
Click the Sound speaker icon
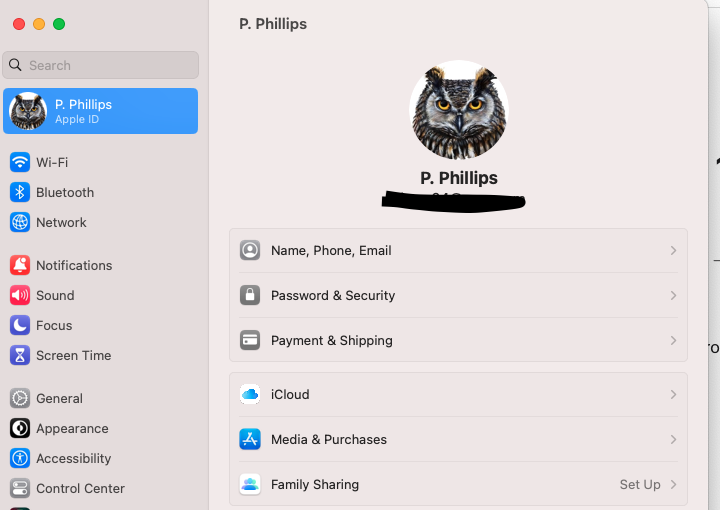(20, 295)
